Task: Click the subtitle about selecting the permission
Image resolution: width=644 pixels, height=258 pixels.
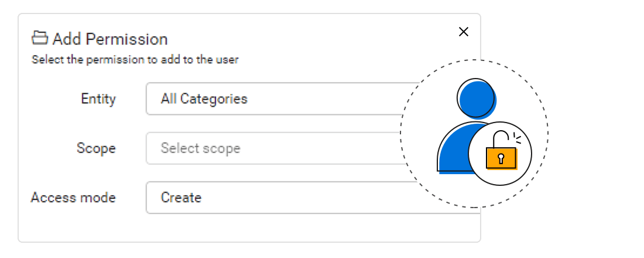Action: (135, 59)
